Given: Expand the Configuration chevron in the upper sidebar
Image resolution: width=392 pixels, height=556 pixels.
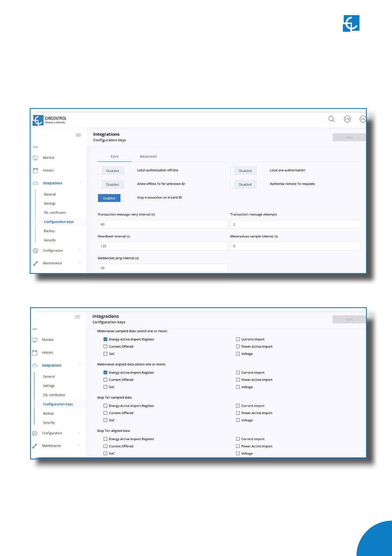Looking at the screenshot, I should coord(80,250).
